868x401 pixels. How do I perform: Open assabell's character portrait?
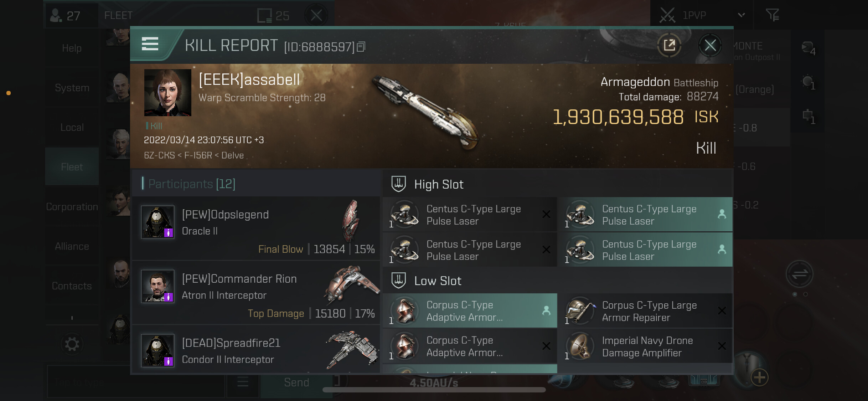point(167,93)
